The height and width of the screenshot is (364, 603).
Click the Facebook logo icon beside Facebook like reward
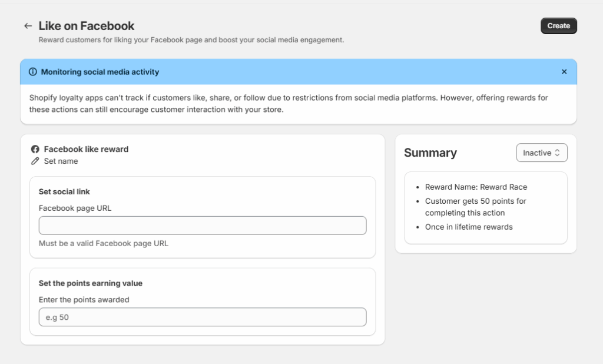(35, 149)
